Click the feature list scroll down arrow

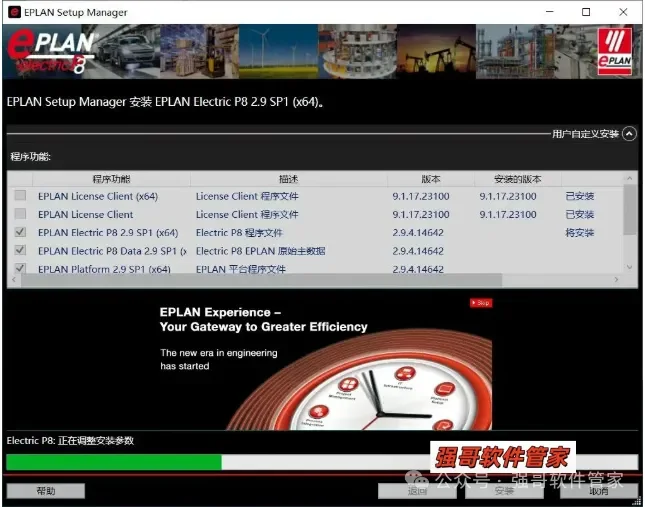coord(629,267)
